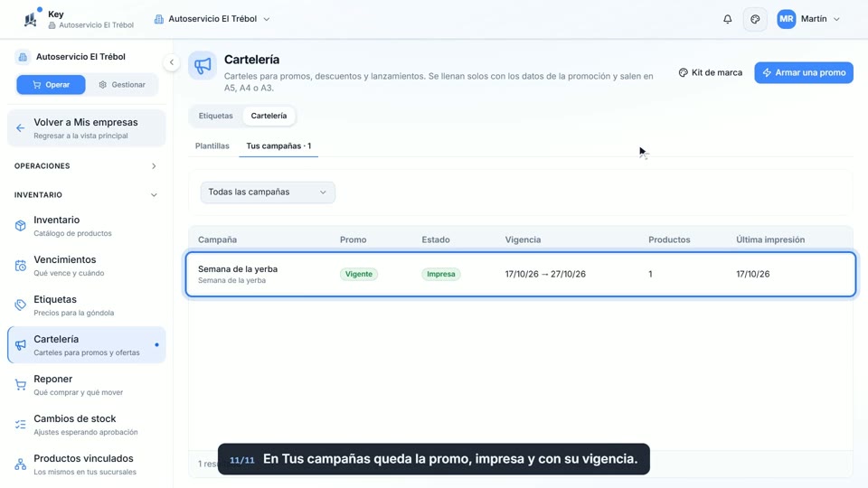The image size is (868, 488).
Task: Click the Etiquetas tag icon in sidebar
Action: click(21, 305)
